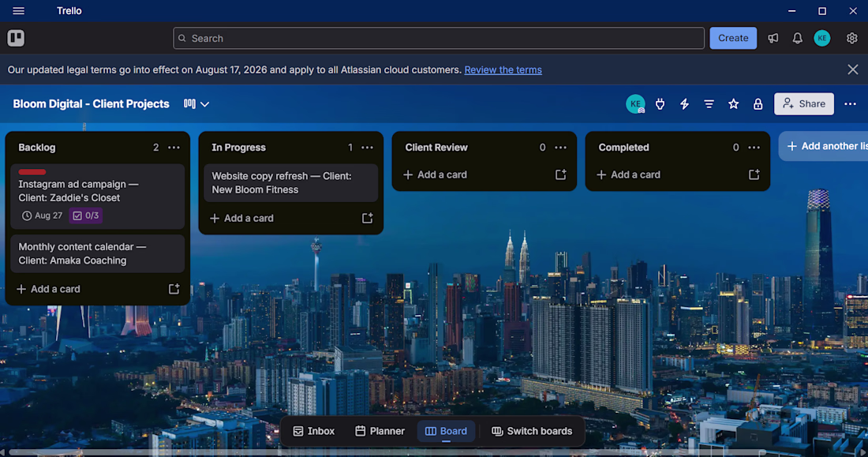Open notifications bell
The image size is (868, 457).
pos(797,38)
